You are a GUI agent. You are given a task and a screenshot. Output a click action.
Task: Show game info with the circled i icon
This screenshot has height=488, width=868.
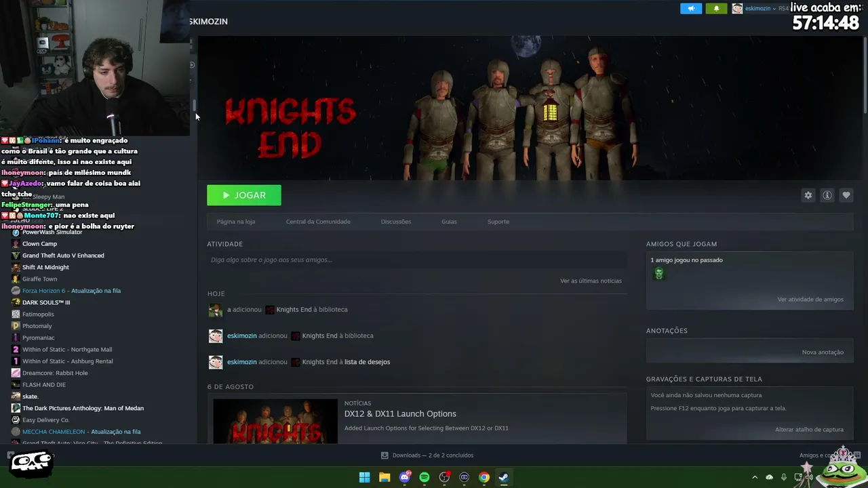(827, 195)
